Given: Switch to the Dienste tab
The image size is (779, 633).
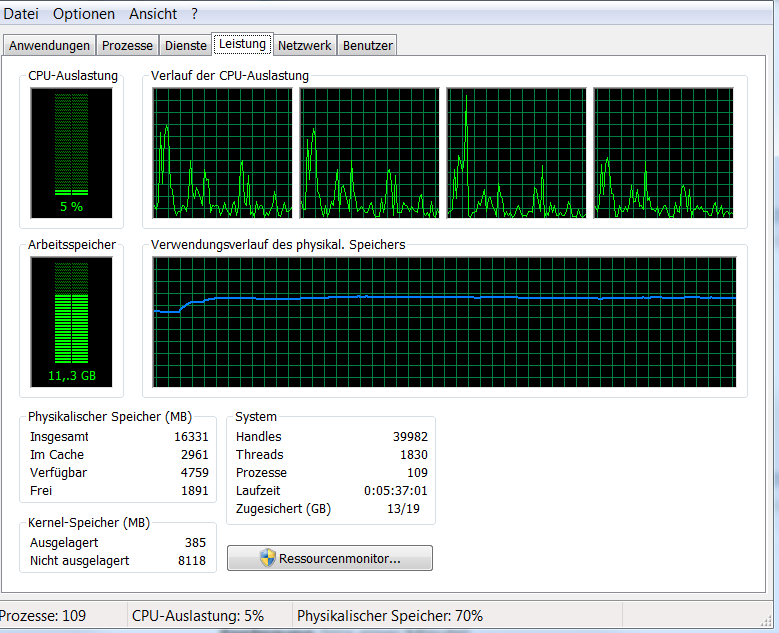Looking at the screenshot, I should click(x=185, y=46).
